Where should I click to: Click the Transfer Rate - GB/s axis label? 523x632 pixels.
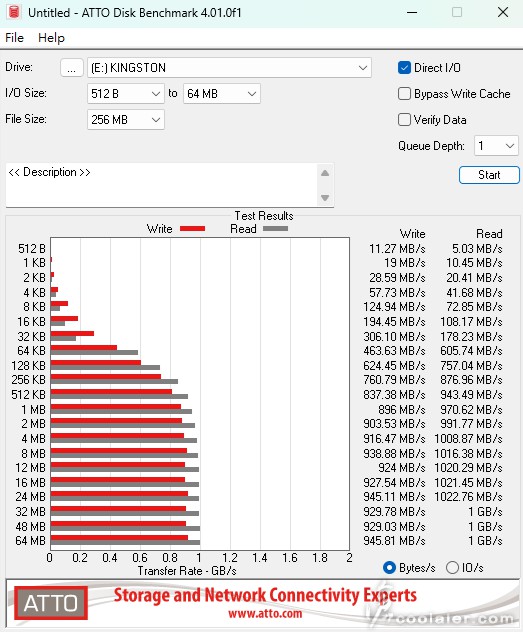tap(187, 571)
